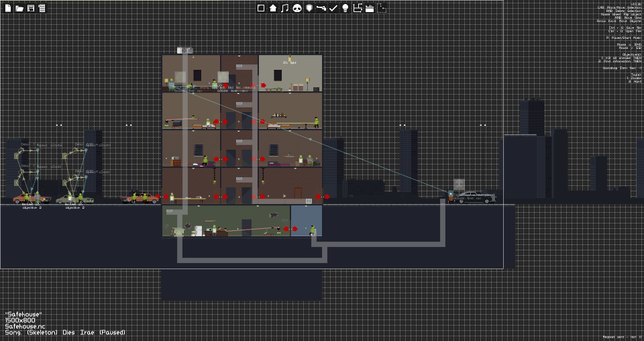Save the level using the floppy disk icon
This screenshot has height=341, width=644.
coord(31,8)
